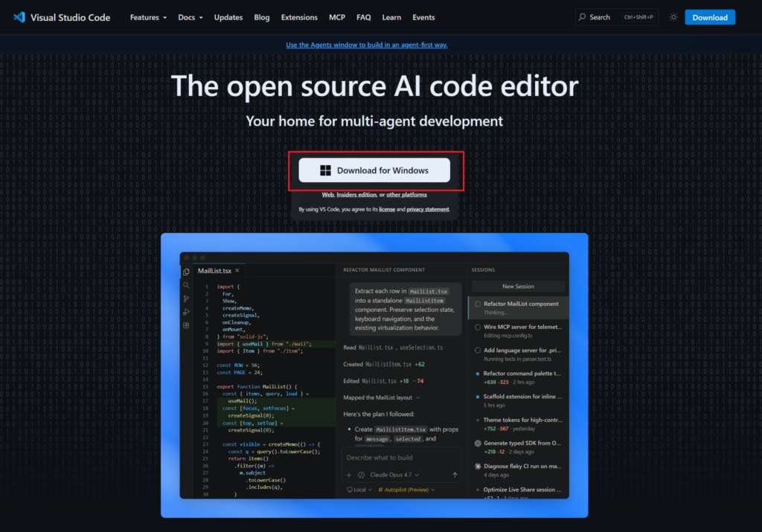762x532 pixels.
Task: Open the Local target dropdown
Action: pos(359,490)
